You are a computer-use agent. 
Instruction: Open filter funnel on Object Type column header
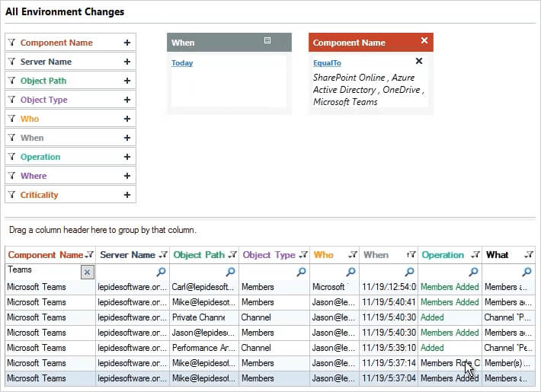(x=304, y=255)
